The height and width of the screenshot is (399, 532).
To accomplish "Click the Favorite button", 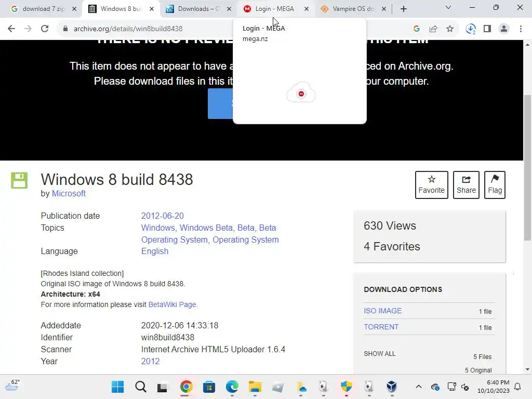I will pyautogui.click(x=431, y=185).
